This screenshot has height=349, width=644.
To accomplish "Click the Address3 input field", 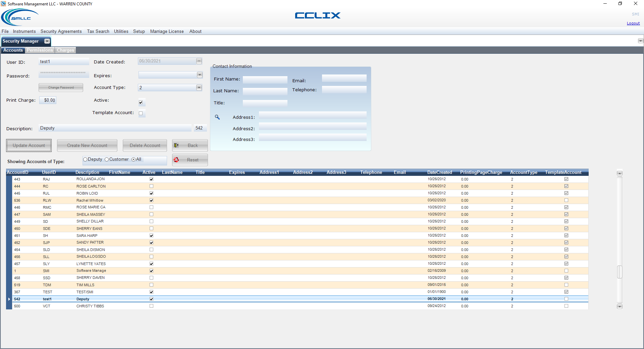I will click(x=313, y=137).
